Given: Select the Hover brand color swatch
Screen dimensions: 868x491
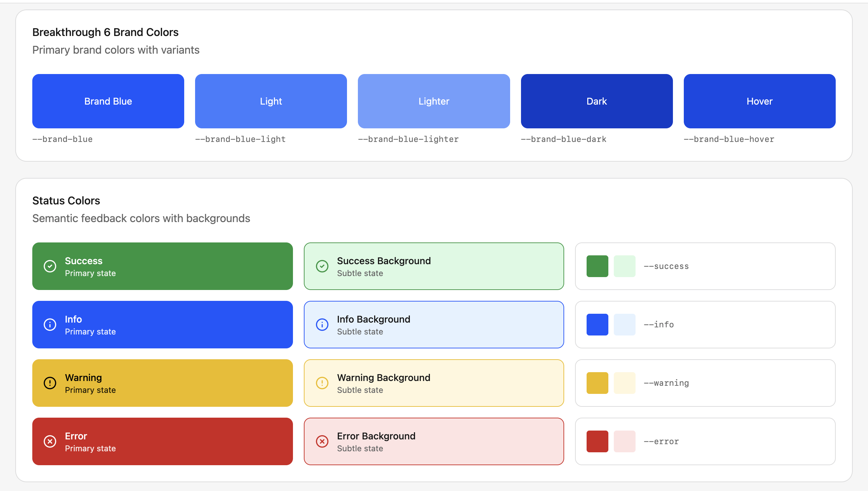Looking at the screenshot, I should click(x=759, y=101).
